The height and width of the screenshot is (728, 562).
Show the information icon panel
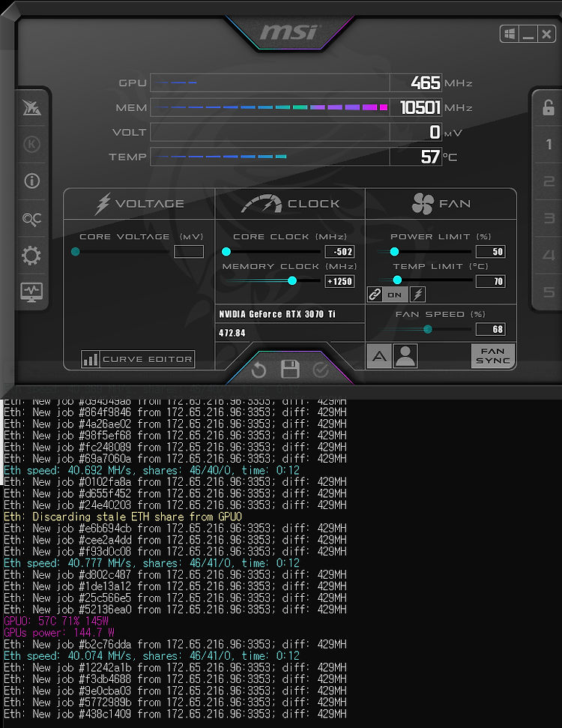31,181
